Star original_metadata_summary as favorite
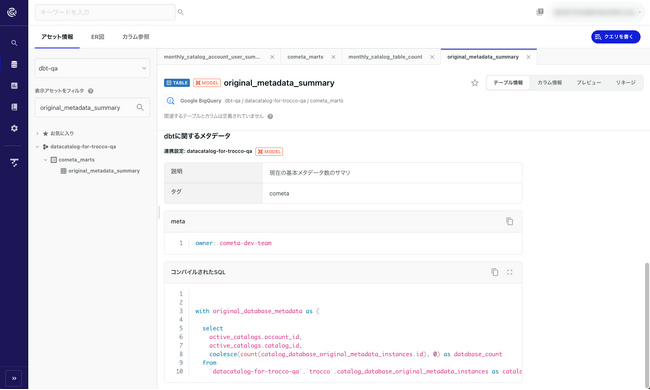 click(x=475, y=83)
